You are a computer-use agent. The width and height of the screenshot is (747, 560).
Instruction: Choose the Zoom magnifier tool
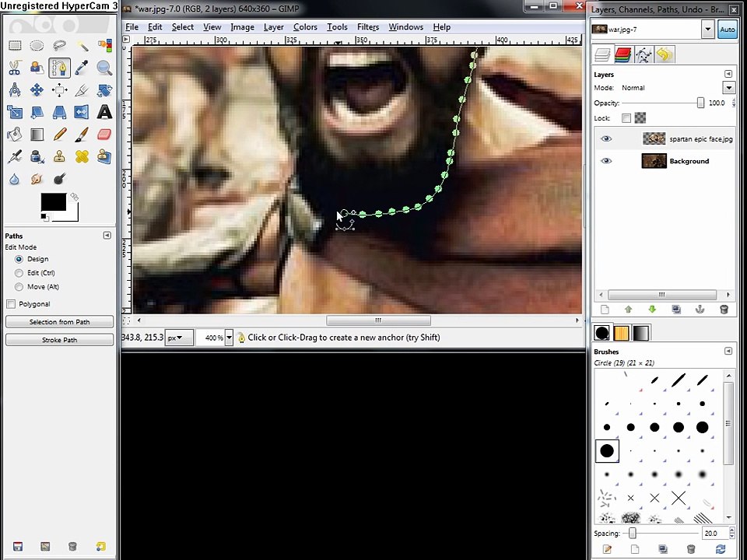point(104,68)
